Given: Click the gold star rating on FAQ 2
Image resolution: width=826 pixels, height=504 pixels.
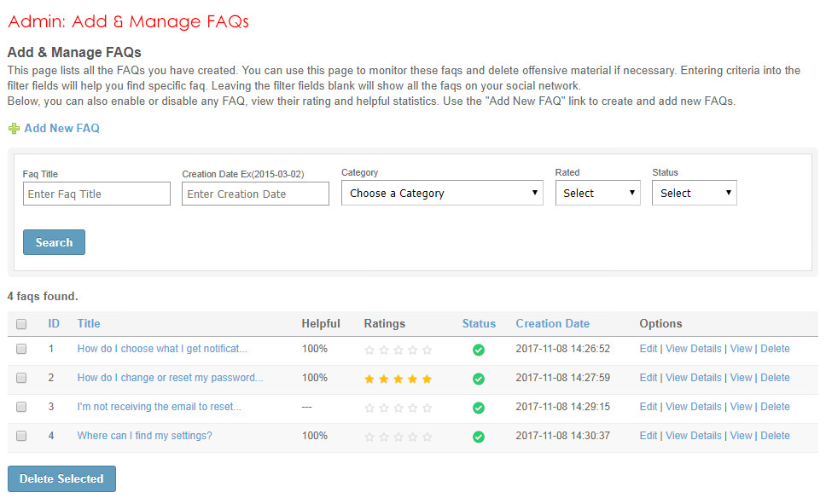Looking at the screenshot, I should (398, 379).
